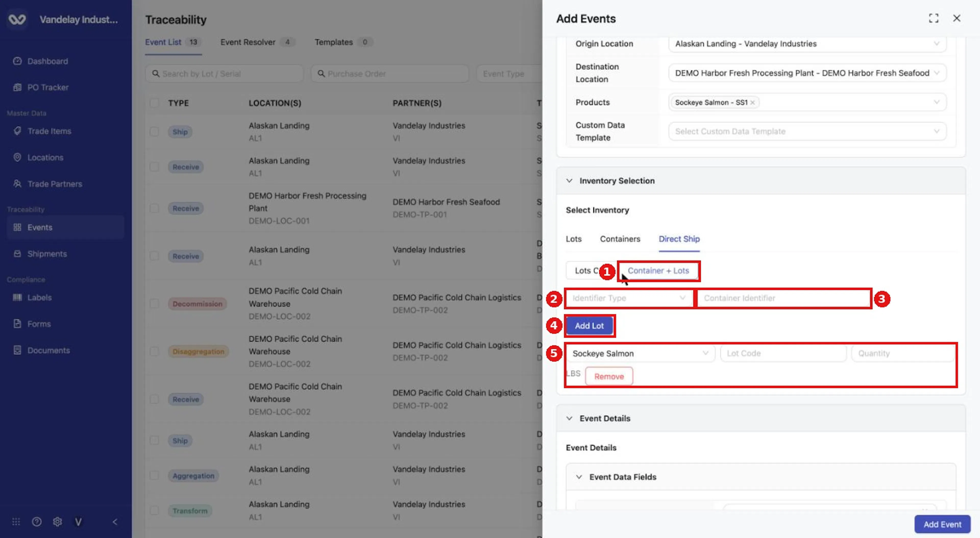This screenshot has height=538, width=980.
Task: Toggle the select-all checkbox in table header
Action: click(154, 103)
